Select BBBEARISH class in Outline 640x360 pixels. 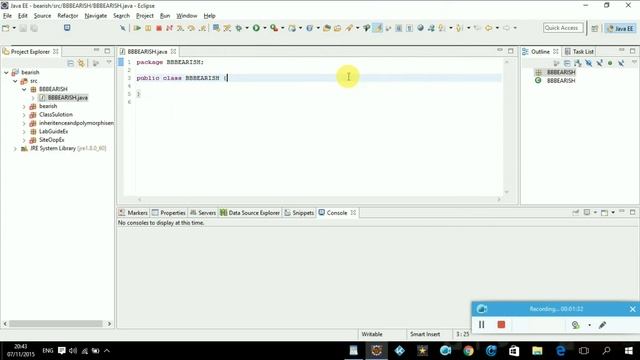pos(561,81)
